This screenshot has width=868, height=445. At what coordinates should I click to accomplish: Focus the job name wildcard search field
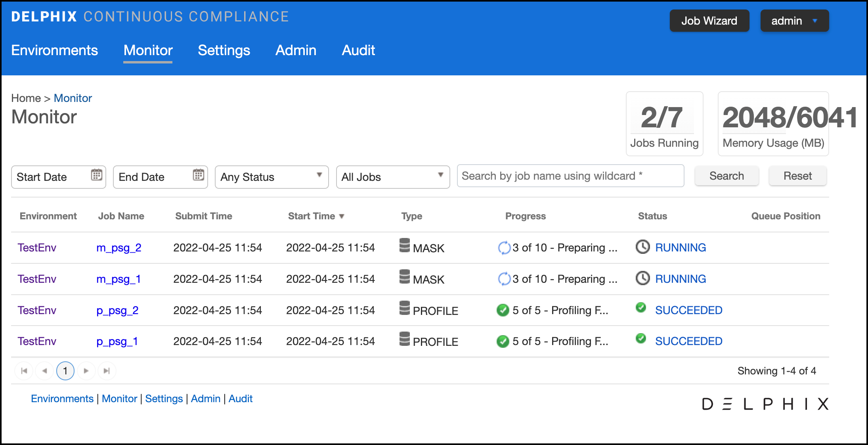pos(570,176)
